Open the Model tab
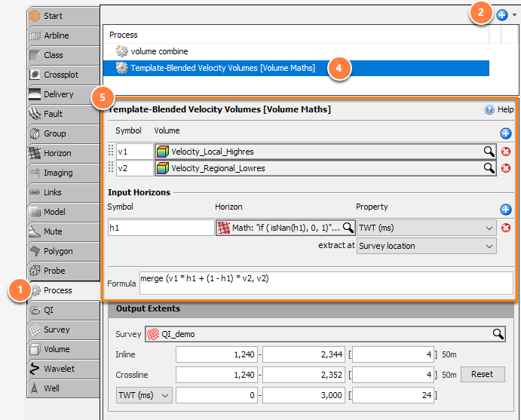Viewport: 521px width, 420px height. point(64,212)
